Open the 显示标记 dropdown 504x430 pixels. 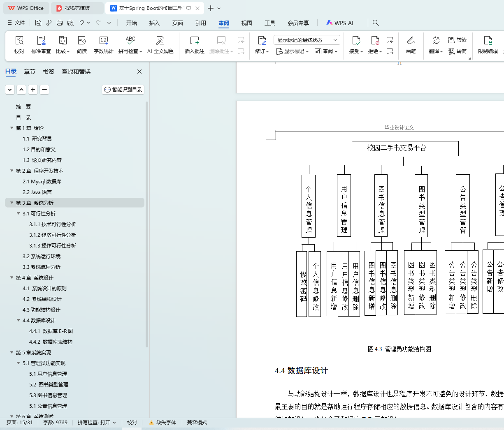[x=292, y=51]
